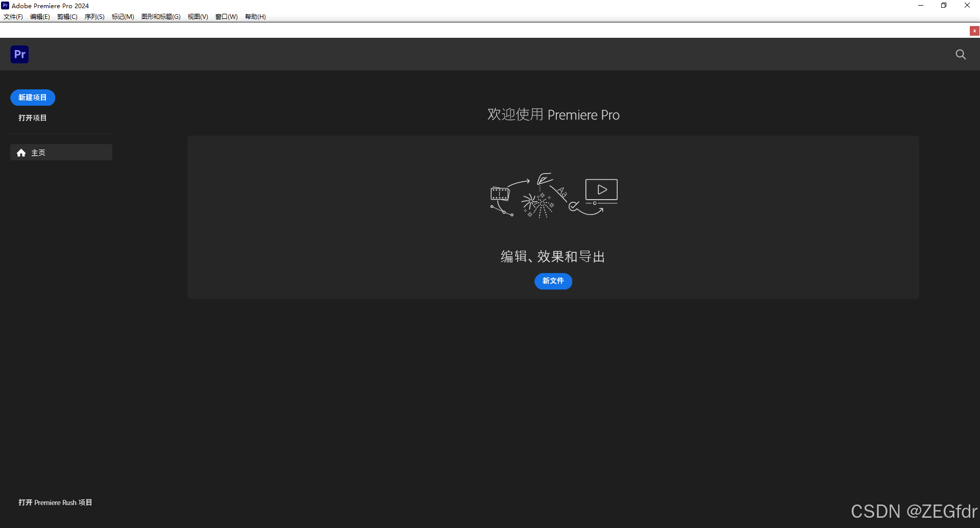The height and width of the screenshot is (528, 980).
Task: Select the 主页 sidebar item
Action: click(61, 152)
